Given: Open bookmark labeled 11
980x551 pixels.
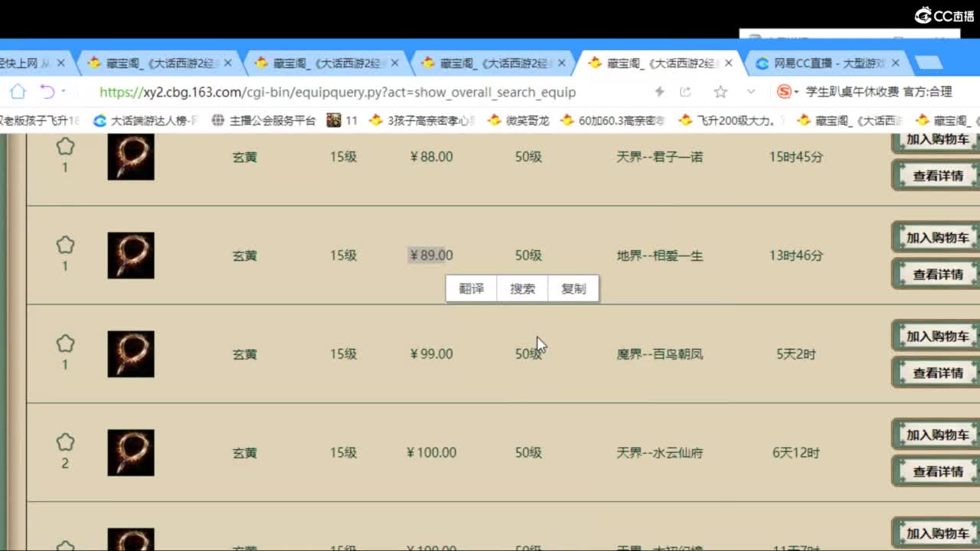Looking at the screenshot, I should (x=342, y=120).
